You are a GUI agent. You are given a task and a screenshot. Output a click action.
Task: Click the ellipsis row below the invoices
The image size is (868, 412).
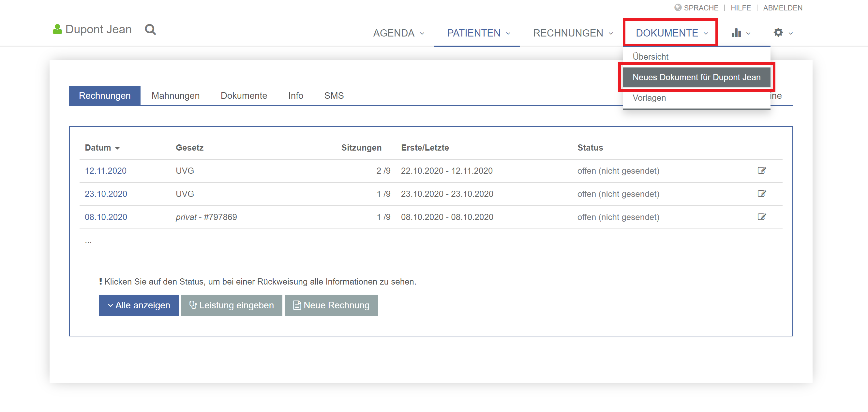pos(88,242)
